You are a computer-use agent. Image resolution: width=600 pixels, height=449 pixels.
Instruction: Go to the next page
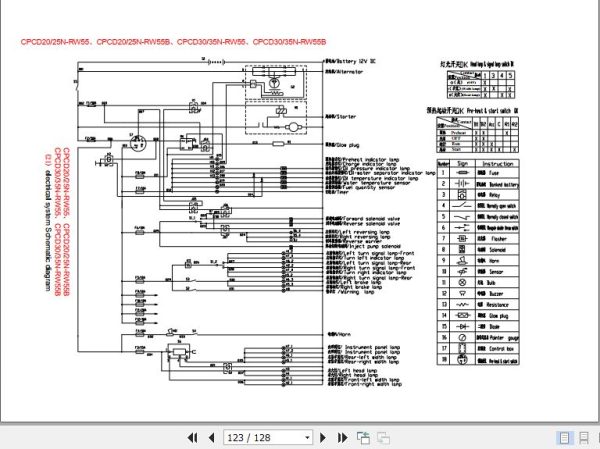click(323, 438)
